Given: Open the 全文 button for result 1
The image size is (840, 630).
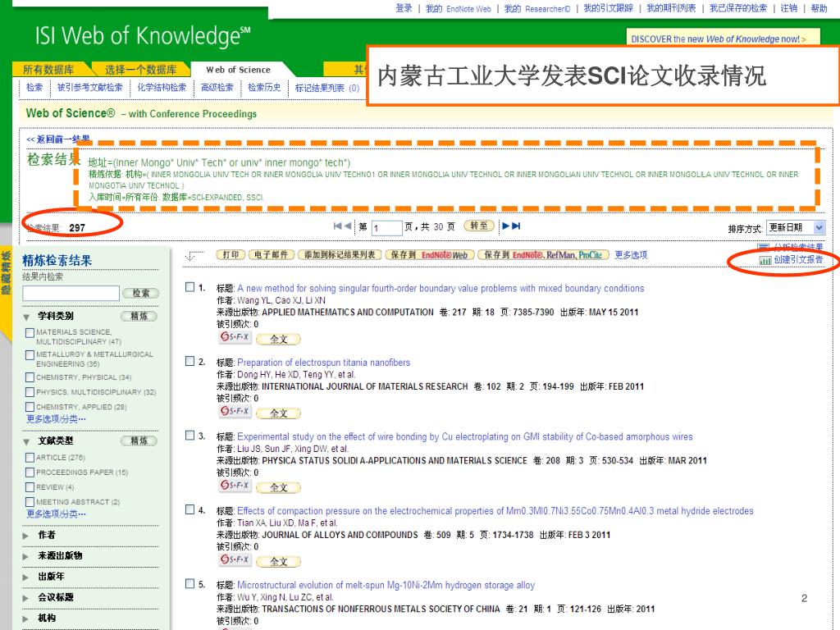Looking at the screenshot, I should (x=279, y=339).
